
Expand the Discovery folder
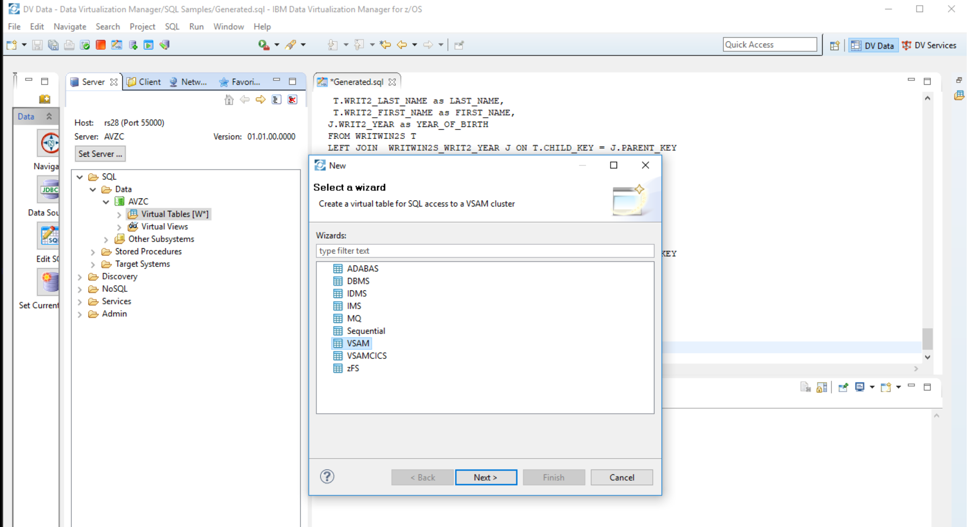tap(80, 277)
